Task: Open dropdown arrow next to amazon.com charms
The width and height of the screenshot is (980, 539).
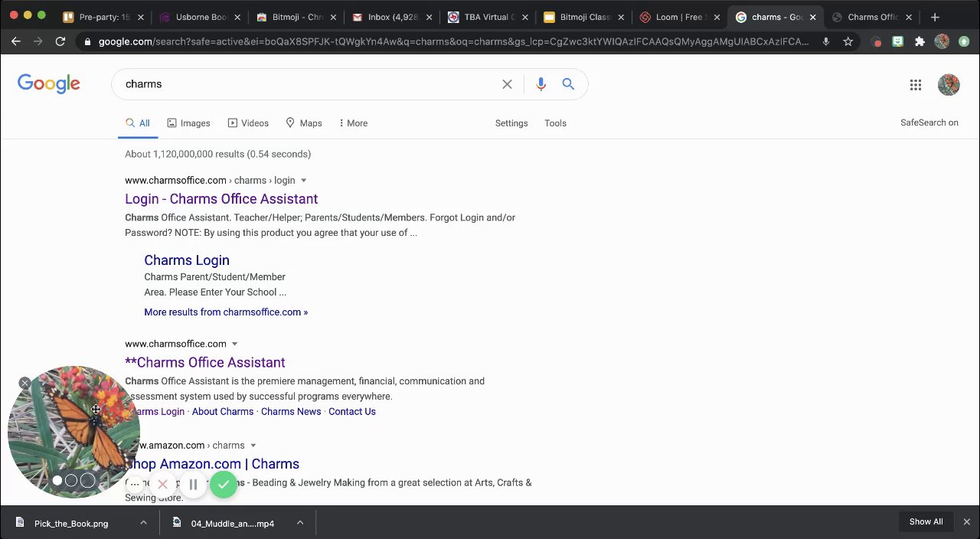Action: pyautogui.click(x=253, y=446)
